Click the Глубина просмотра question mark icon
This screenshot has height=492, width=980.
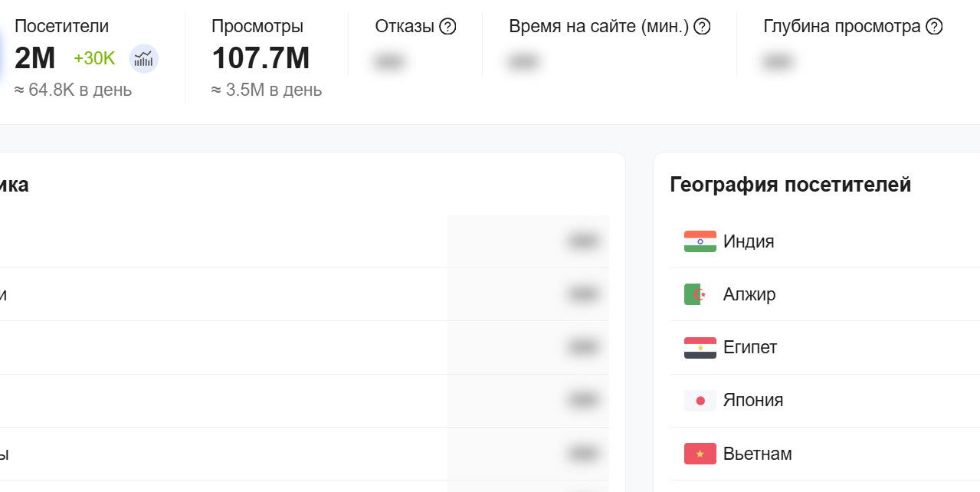point(934,27)
